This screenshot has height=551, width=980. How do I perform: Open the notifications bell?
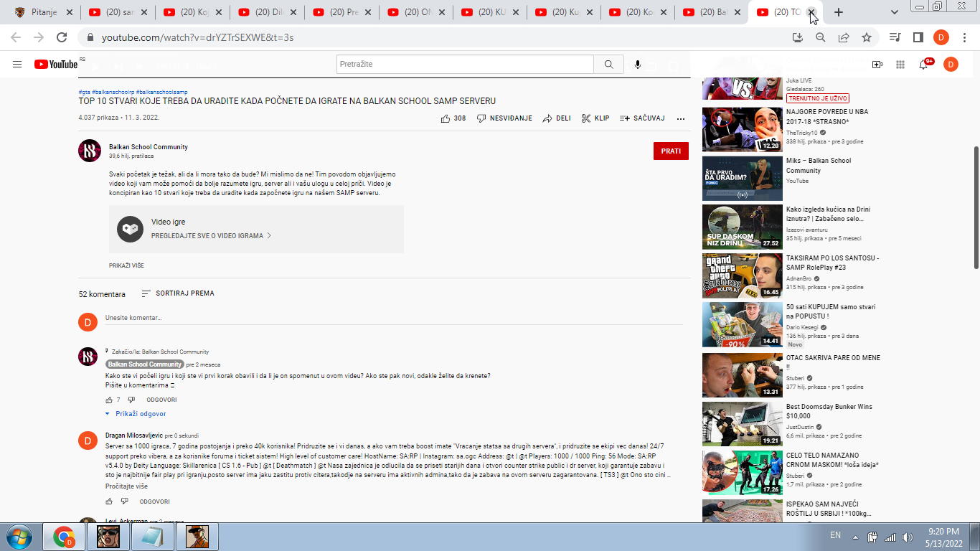(x=924, y=65)
